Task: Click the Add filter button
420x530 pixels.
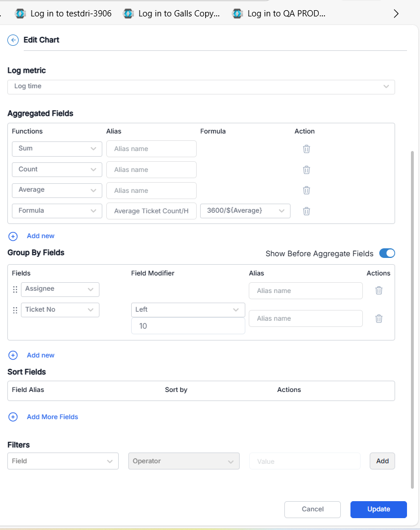Action: coord(382,461)
